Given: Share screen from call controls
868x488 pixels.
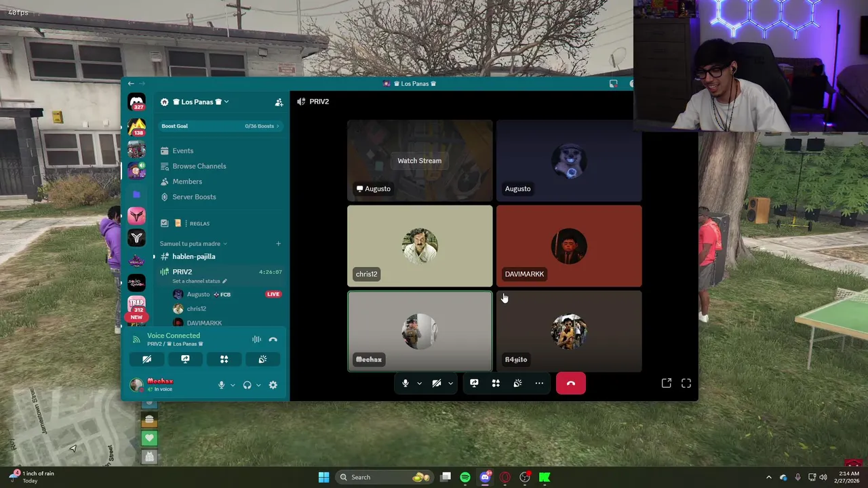Looking at the screenshot, I should coord(474,384).
